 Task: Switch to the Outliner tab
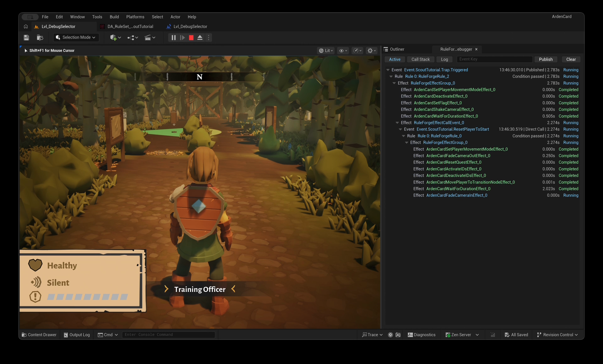(397, 49)
